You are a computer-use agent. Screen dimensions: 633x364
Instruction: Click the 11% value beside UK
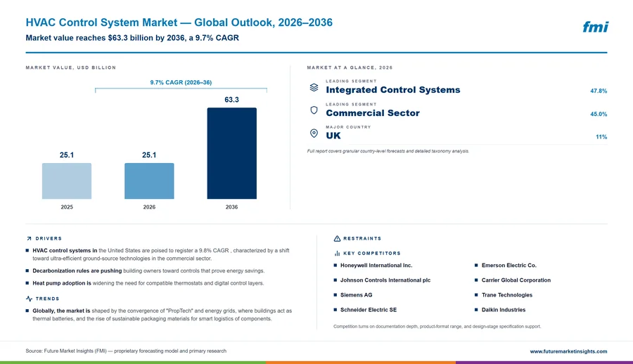(x=601, y=137)
